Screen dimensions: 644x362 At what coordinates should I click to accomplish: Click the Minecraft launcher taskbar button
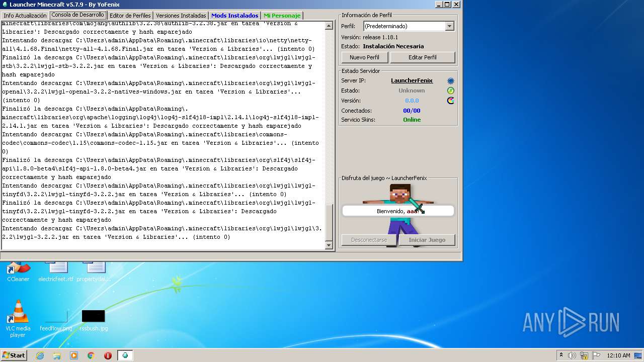coord(125,355)
